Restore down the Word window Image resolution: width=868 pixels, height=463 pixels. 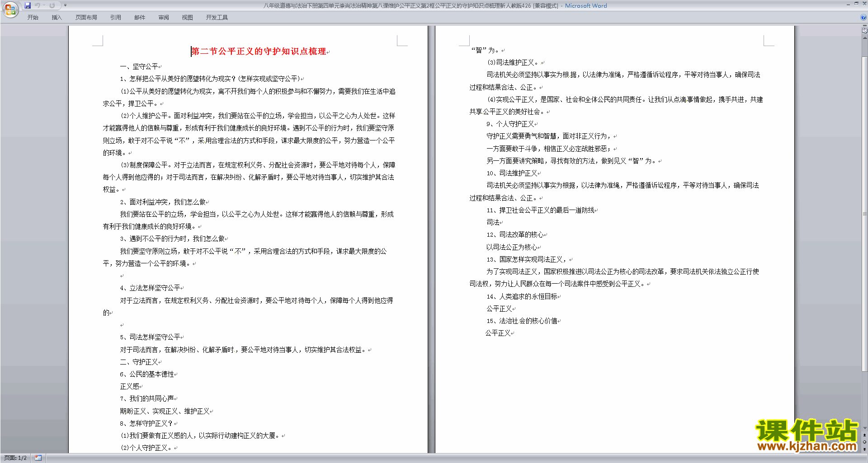point(856,4)
